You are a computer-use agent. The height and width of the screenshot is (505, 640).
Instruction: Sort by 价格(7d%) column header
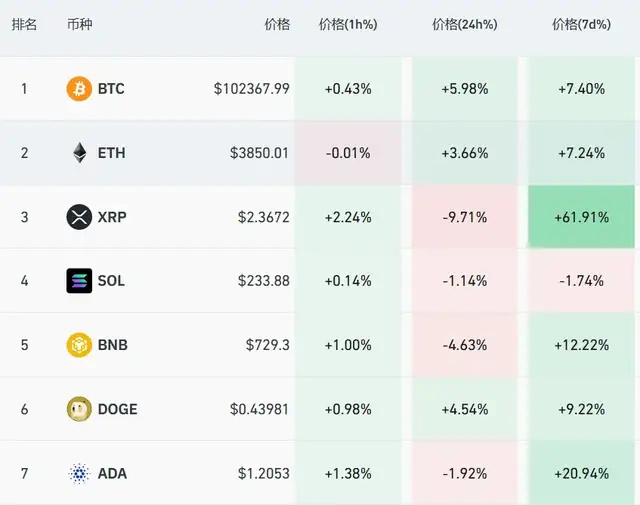click(581, 24)
